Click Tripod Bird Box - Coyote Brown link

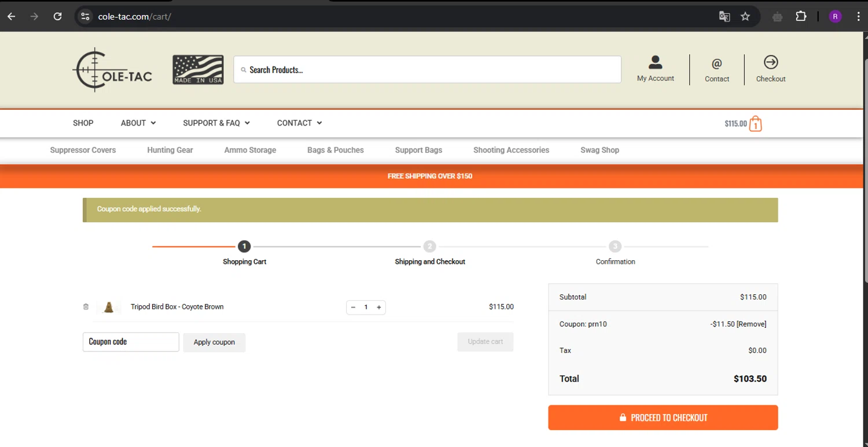pos(177,306)
